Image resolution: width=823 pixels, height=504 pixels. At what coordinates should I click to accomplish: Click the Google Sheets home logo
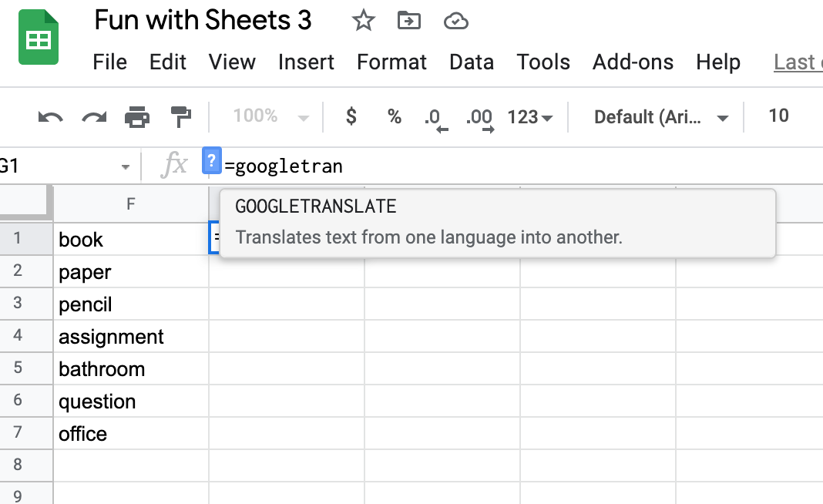point(39,38)
